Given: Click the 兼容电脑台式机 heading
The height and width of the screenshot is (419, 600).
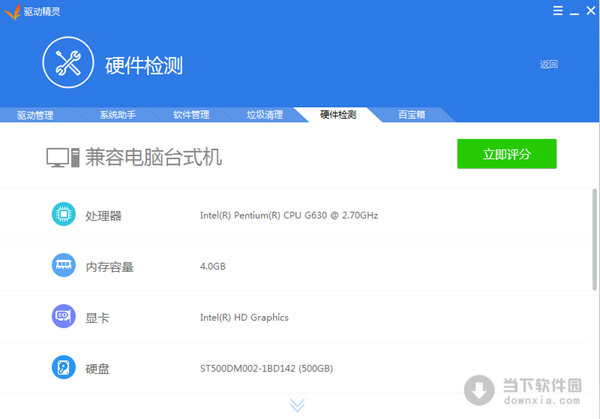Looking at the screenshot, I should 153,157.
